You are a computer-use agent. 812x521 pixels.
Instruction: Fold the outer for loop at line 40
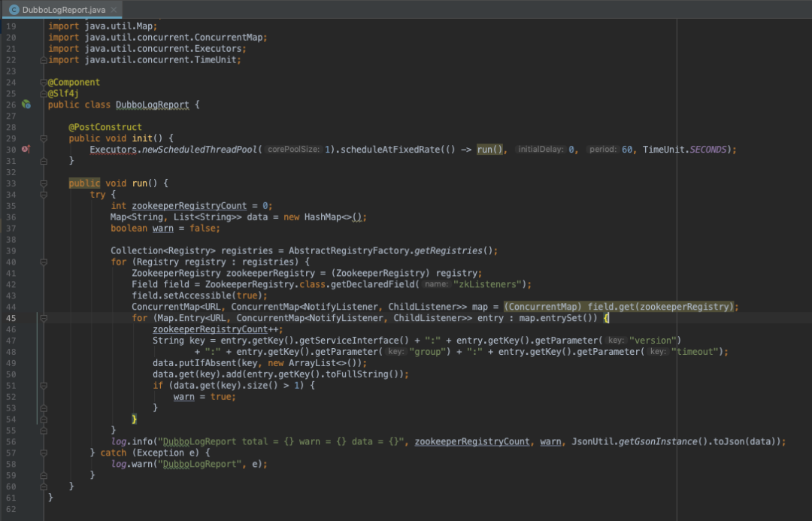[x=44, y=262]
